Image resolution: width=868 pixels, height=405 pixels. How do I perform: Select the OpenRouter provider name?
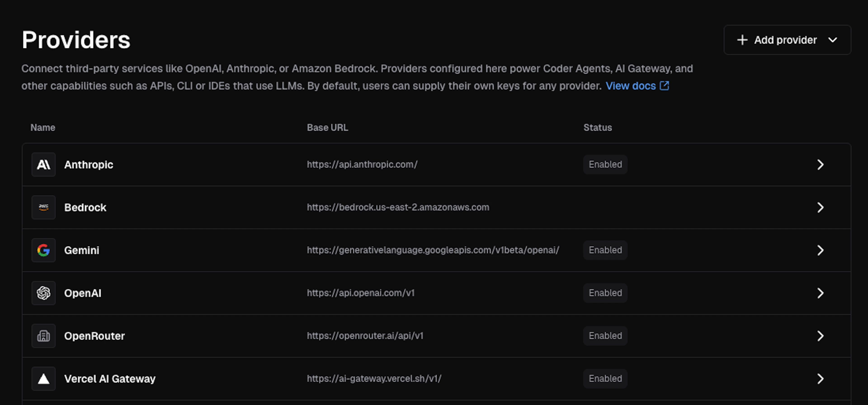(x=94, y=336)
